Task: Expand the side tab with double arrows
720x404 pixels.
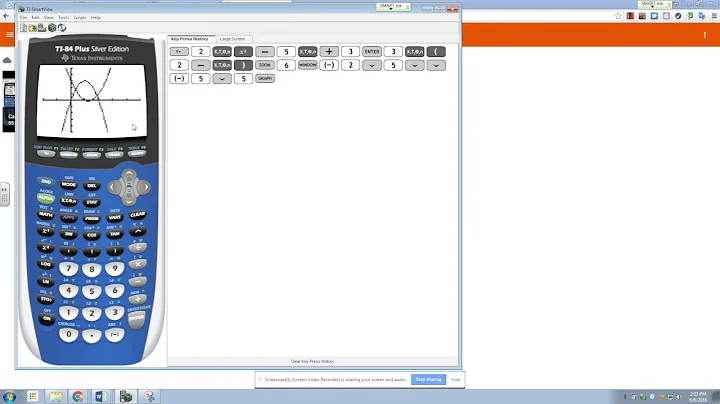Action: click(5, 195)
